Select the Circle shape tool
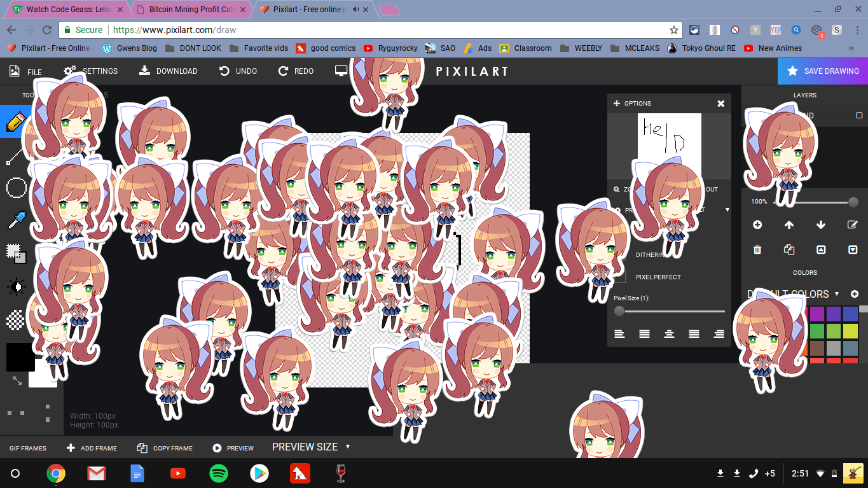The width and height of the screenshot is (868, 488). (16, 188)
